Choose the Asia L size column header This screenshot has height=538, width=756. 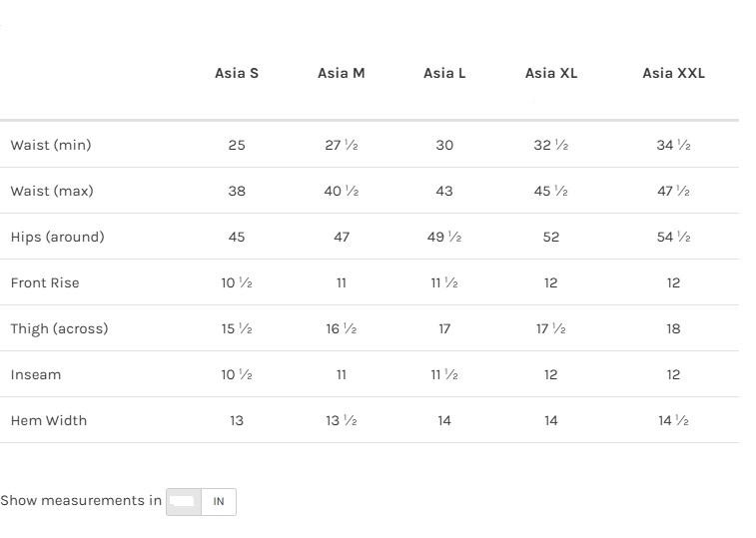point(444,73)
